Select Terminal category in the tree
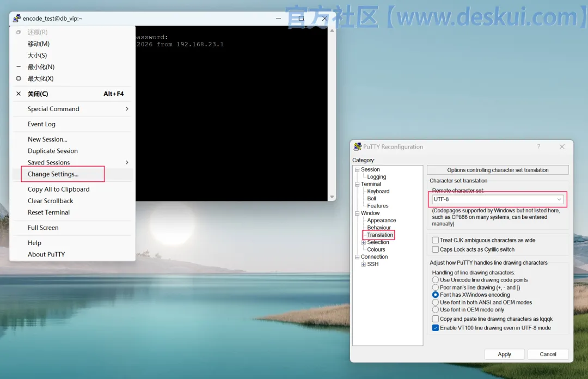 pyautogui.click(x=371, y=184)
